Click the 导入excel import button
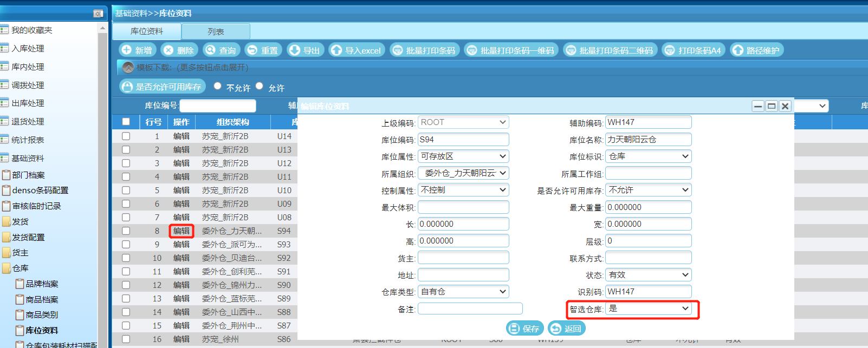 [357, 50]
